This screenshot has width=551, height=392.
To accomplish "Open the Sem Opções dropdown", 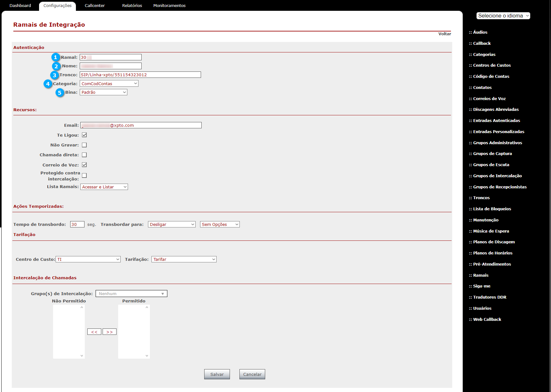I will tap(220, 224).
